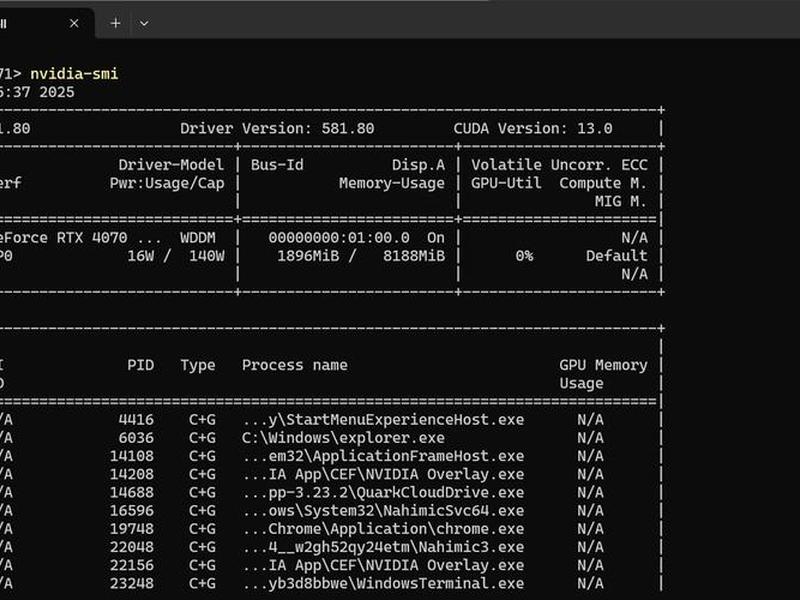Click the Driver-Model header
The image size is (800, 600).
point(171,165)
